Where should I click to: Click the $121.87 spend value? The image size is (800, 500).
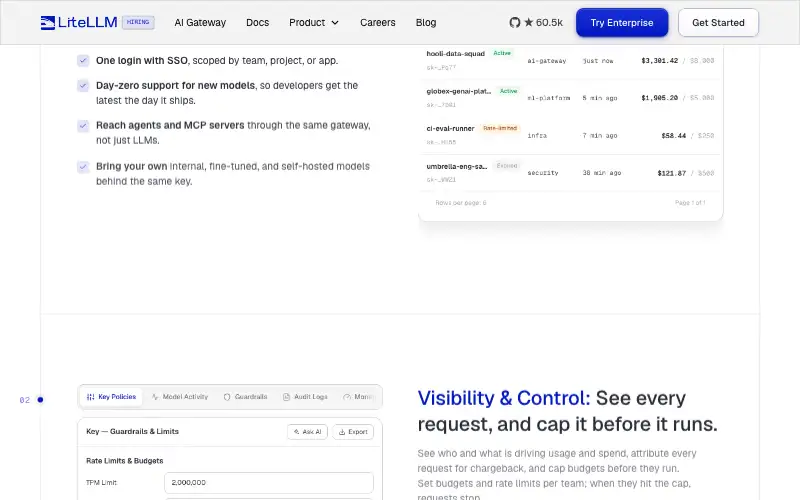pyautogui.click(x=672, y=173)
